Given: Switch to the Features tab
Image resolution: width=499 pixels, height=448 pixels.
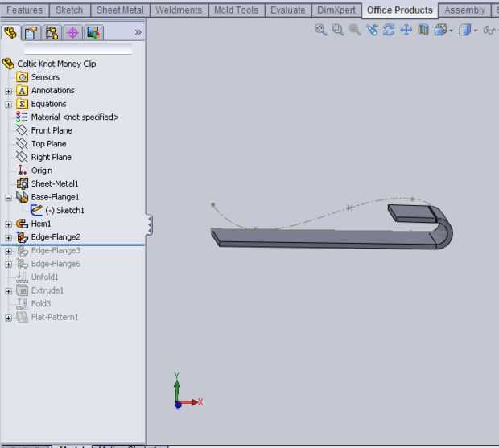Looking at the screenshot, I should tap(24, 10).
